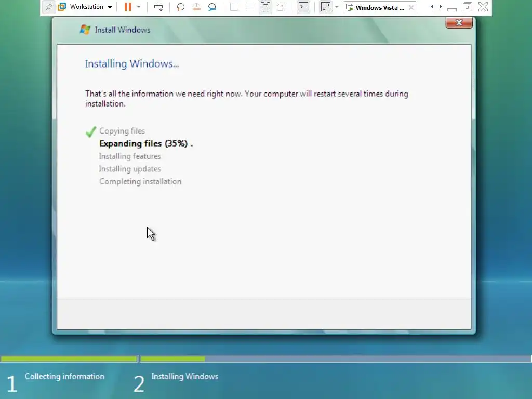The width and height of the screenshot is (532, 399).
Task: Click the 'Installing Windows...' heading
Action: (x=131, y=63)
